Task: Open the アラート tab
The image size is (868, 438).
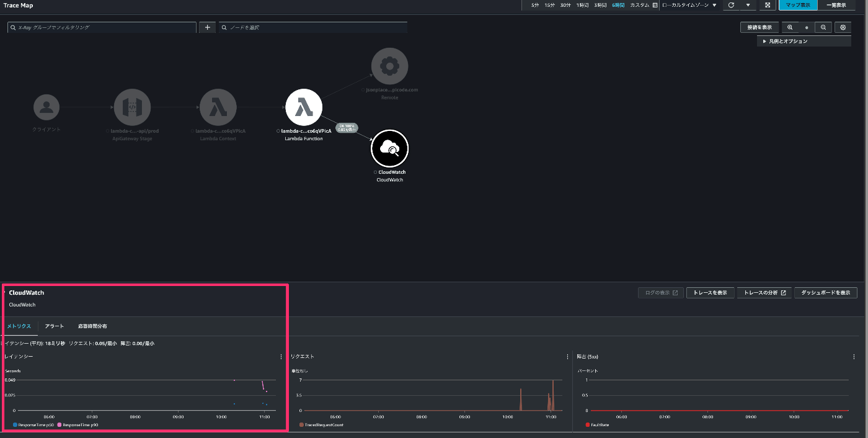Action: click(x=55, y=326)
